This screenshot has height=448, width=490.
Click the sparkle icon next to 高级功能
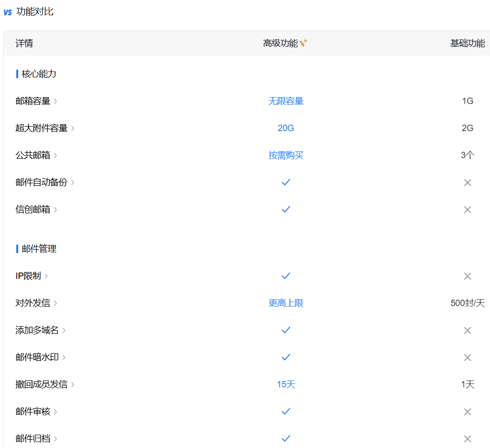click(303, 43)
